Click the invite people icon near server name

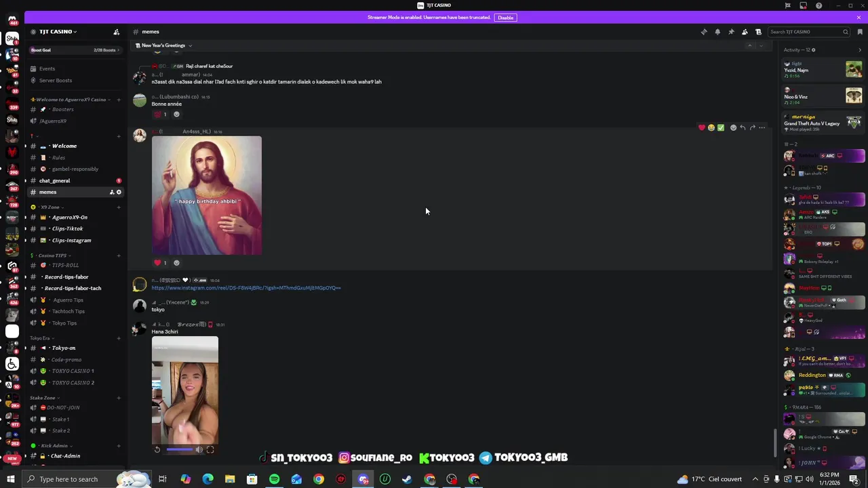pos(116,32)
